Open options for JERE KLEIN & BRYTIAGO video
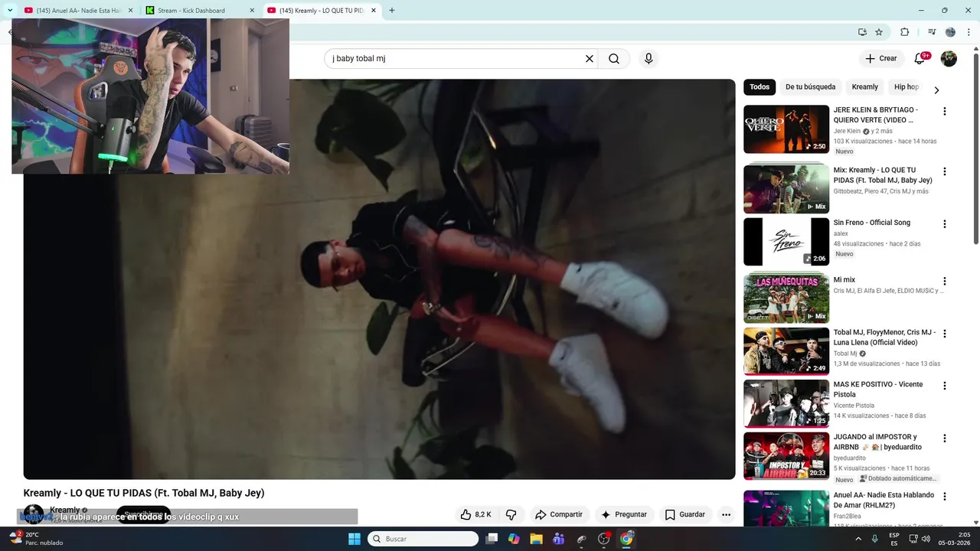The image size is (980, 551). 944,111
